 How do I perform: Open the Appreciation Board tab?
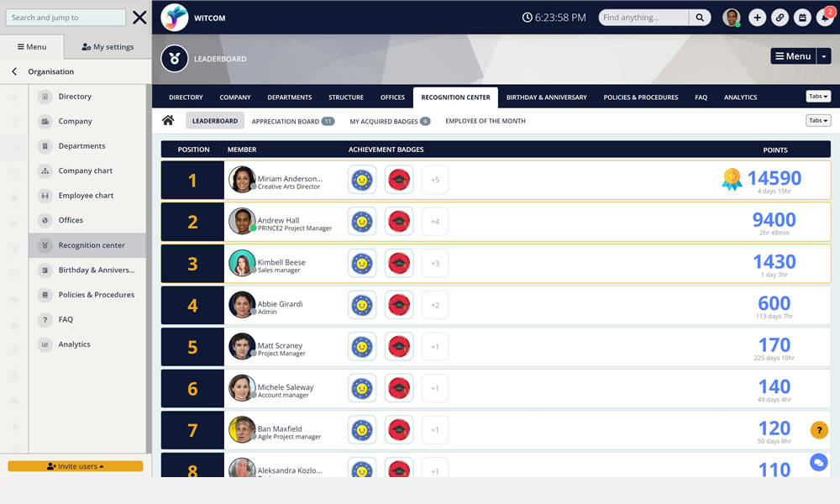click(292, 121)
